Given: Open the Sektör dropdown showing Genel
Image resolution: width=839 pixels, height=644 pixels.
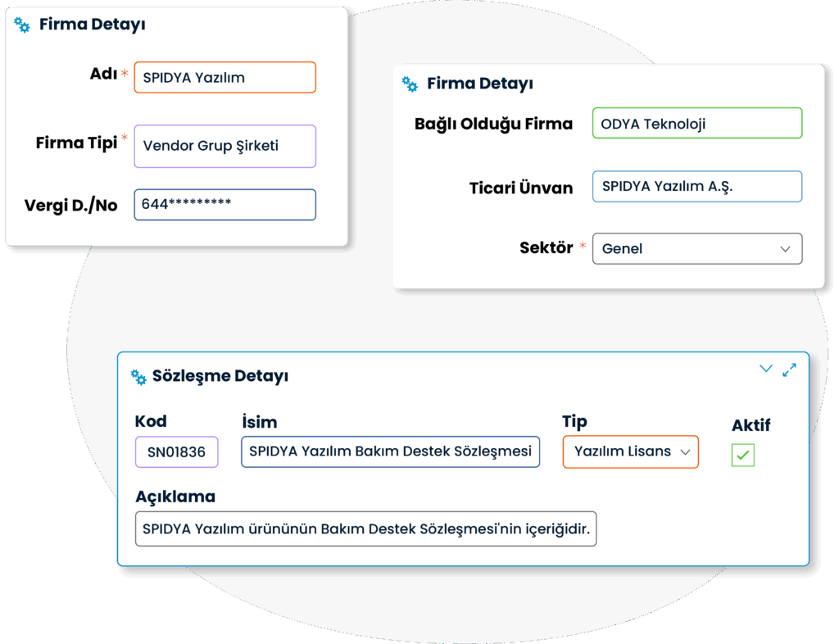Looking at the screenshot, I should tap(697, 249).
